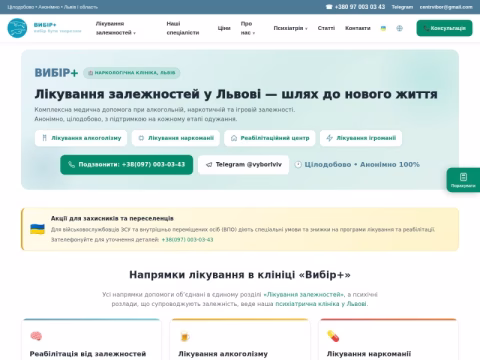Follow the «Лікування залежностей» text link
The width and height of the screenshot is (480, 360).
coord(304,295)
